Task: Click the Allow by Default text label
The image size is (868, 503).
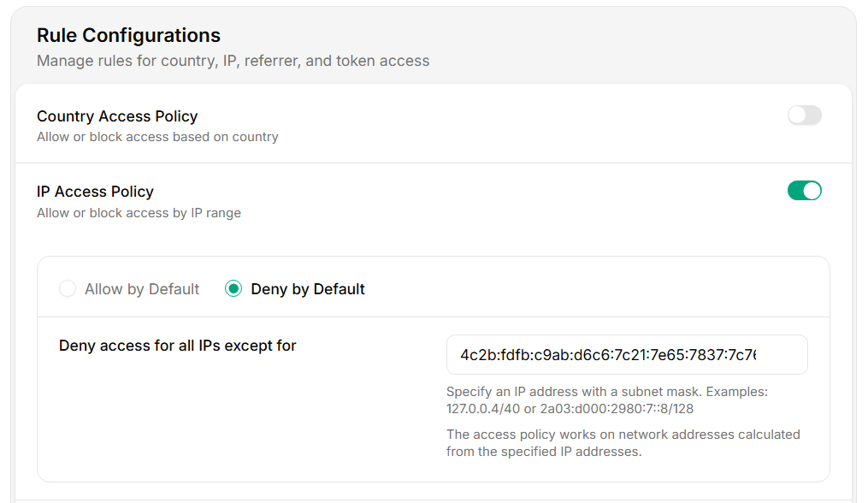Action: 142,289
